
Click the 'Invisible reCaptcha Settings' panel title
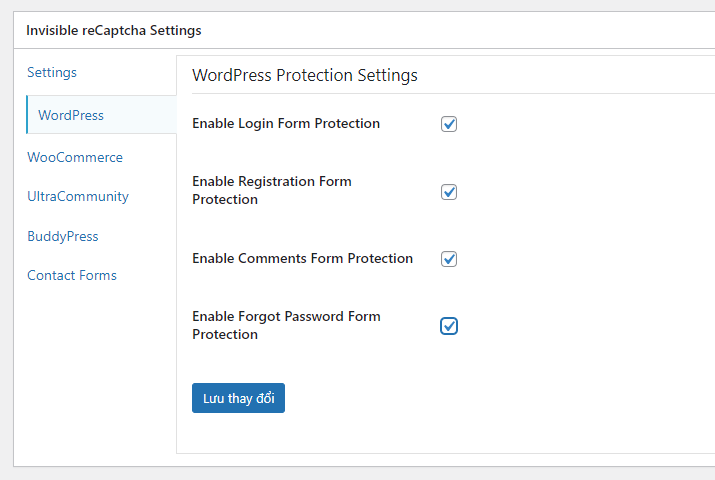(x=114, y=30)
